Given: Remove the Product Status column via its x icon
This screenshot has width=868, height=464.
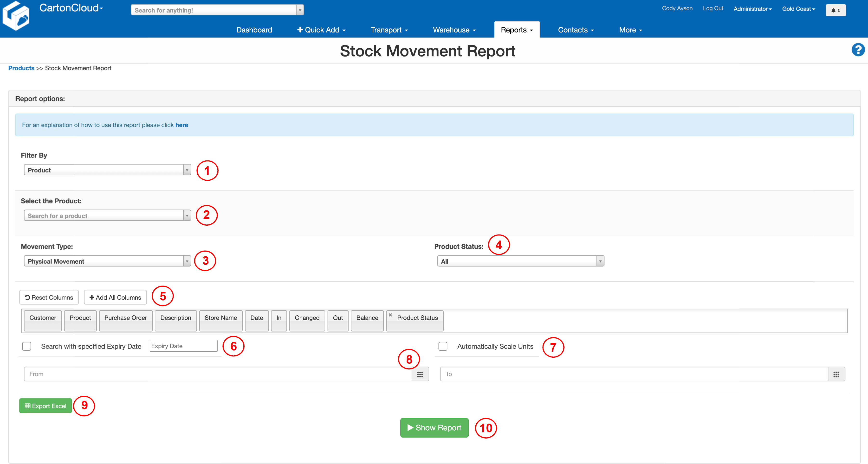Looking at the screenshot, I should [x=390, y=315].
